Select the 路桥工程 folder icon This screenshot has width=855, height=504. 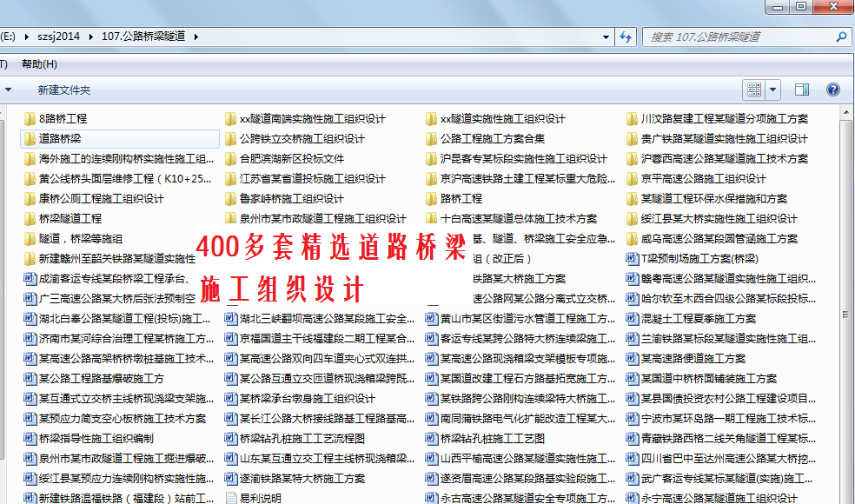[x=432, y=199]
